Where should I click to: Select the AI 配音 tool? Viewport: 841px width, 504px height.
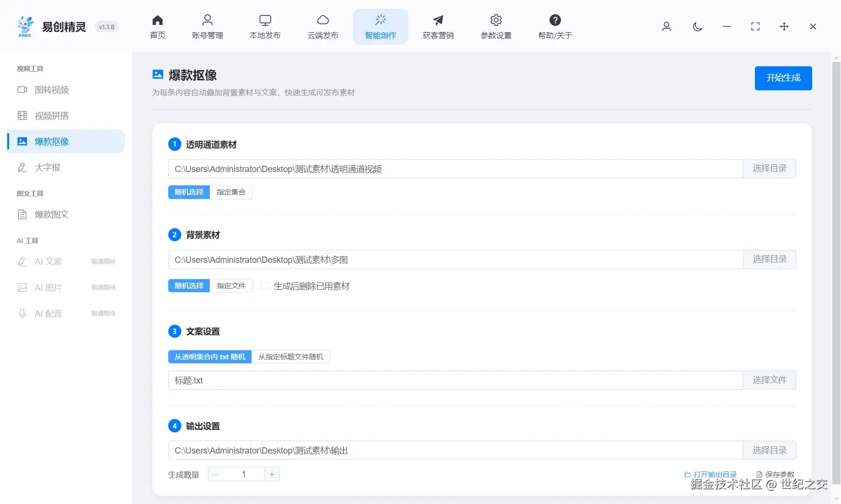coord(48,313)
